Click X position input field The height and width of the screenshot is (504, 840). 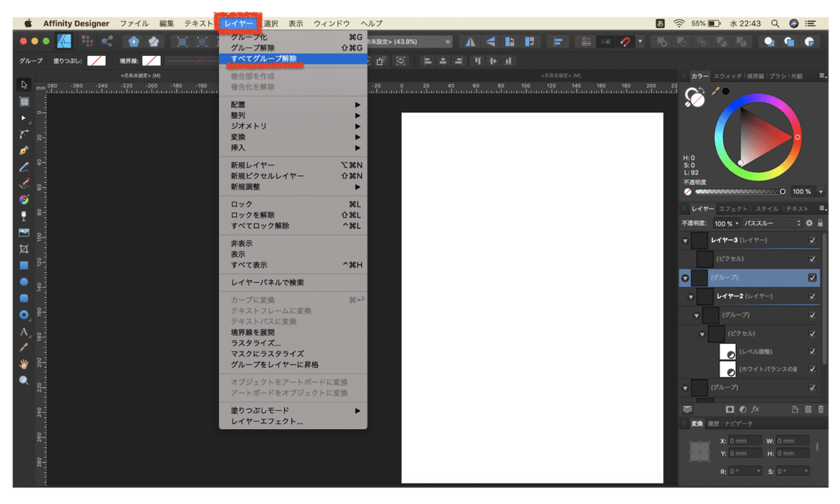[745, 441]
